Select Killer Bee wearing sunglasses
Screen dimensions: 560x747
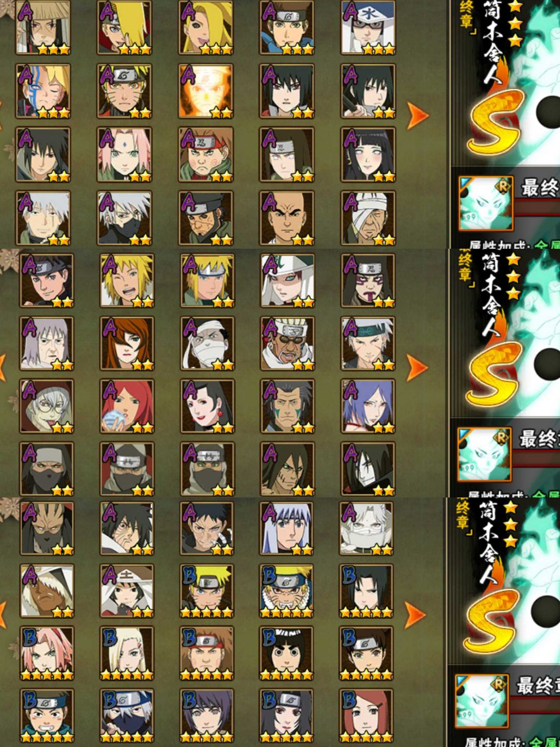click(x=287, y=343)
